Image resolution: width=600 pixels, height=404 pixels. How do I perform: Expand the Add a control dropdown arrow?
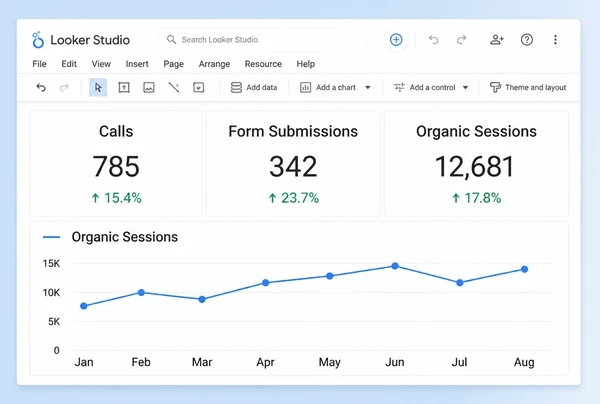point(465,88)
